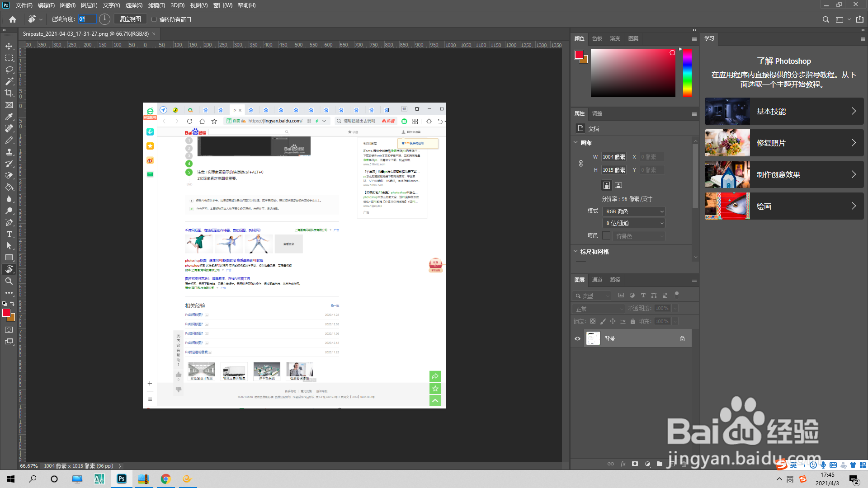
Task: Click the rainbow hue slider strip
Action: coord(687,73)
